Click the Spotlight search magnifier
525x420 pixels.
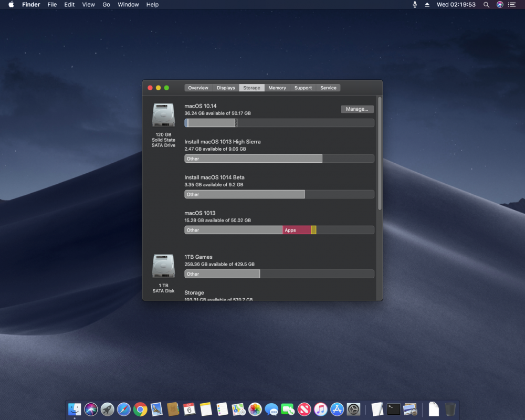click(486, 5)
